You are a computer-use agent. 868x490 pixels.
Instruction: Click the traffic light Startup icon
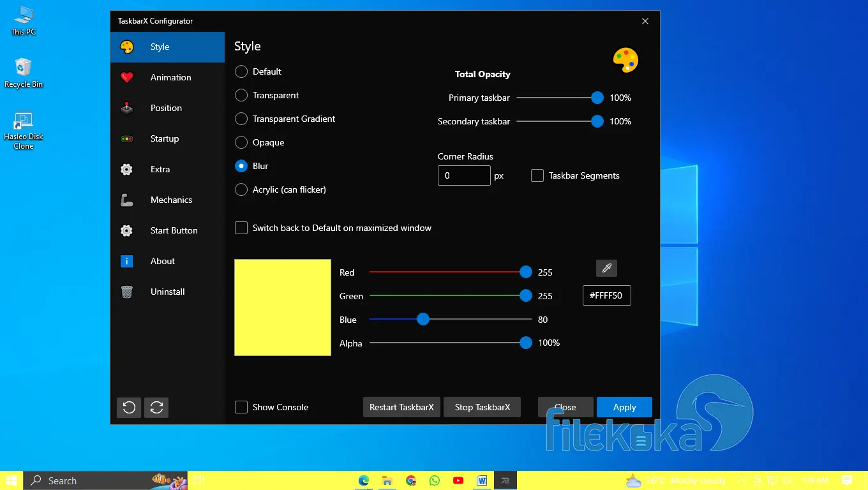[127, 138]
